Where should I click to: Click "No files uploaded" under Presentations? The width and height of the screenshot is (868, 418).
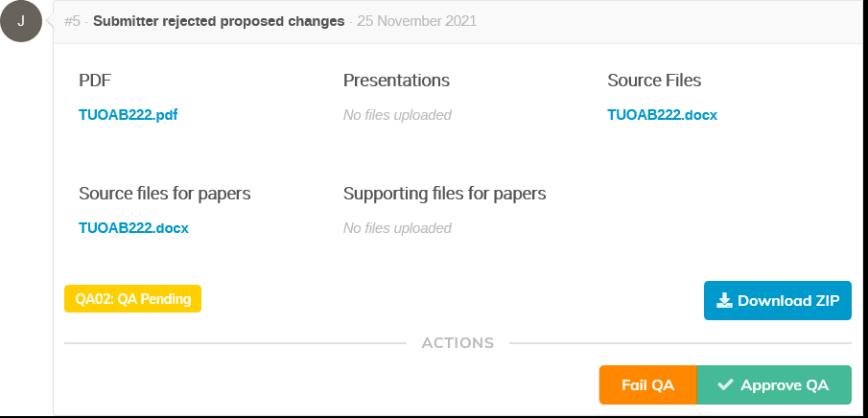click(397, 115)
